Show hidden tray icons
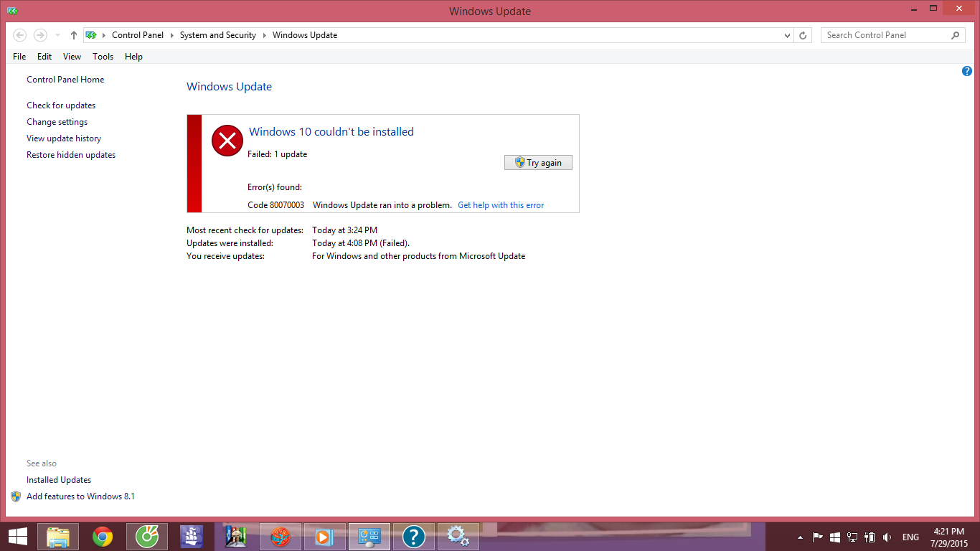The image size is (980, 551). [x=800, y=537]
